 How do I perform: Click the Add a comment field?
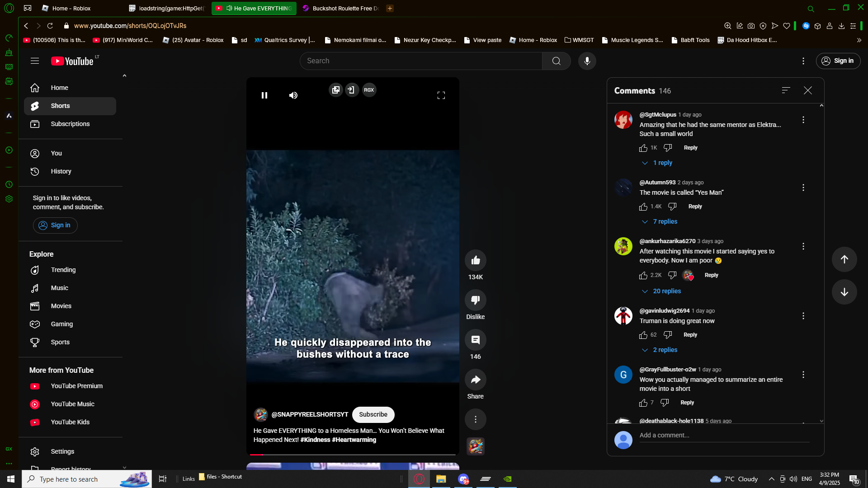[x=724, y=435]
